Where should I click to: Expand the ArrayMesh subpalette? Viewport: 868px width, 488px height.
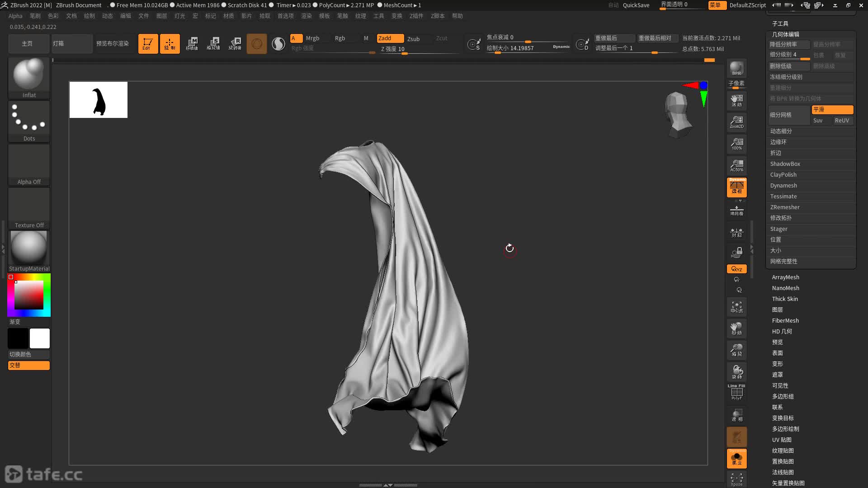[x=785, y=277]
